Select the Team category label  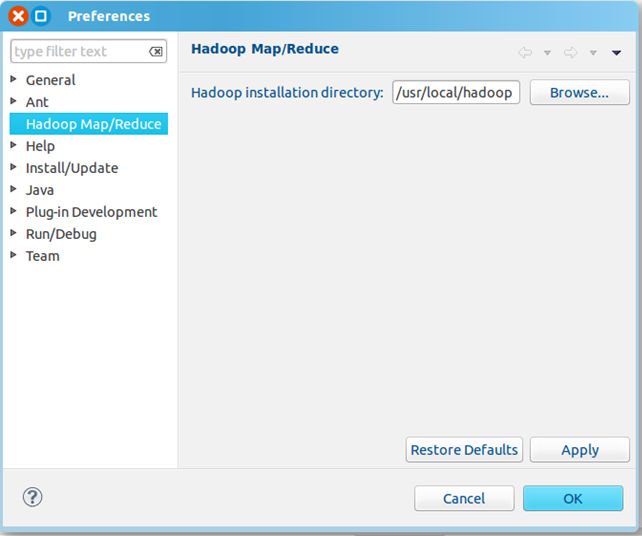tap(43, 256)
